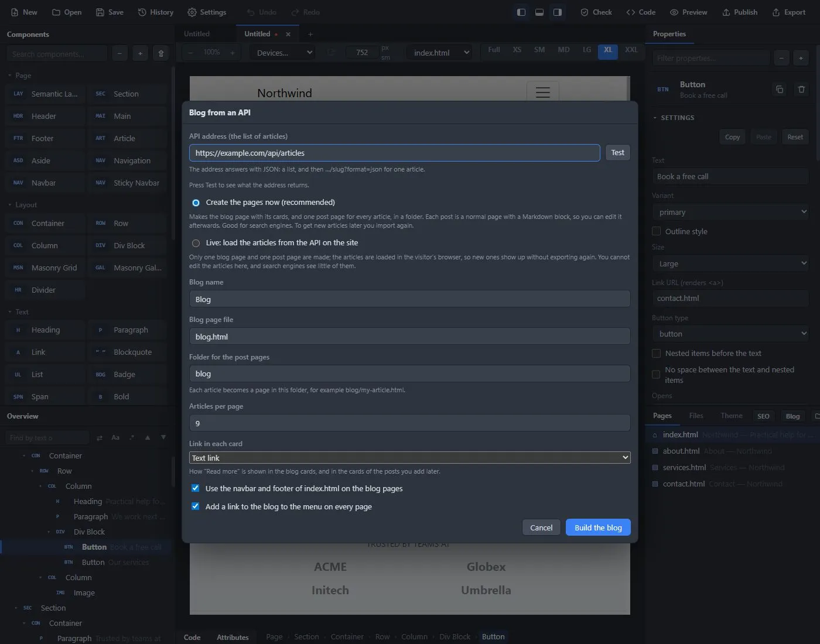
Task: Open the SEO tab
Action: pos(763,416)
